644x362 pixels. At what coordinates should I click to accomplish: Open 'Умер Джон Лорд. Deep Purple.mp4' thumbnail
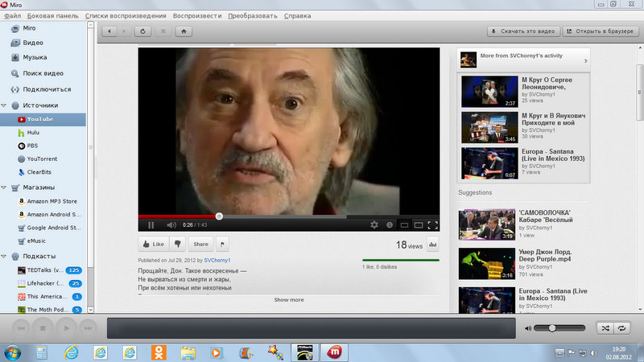[487, 264]
